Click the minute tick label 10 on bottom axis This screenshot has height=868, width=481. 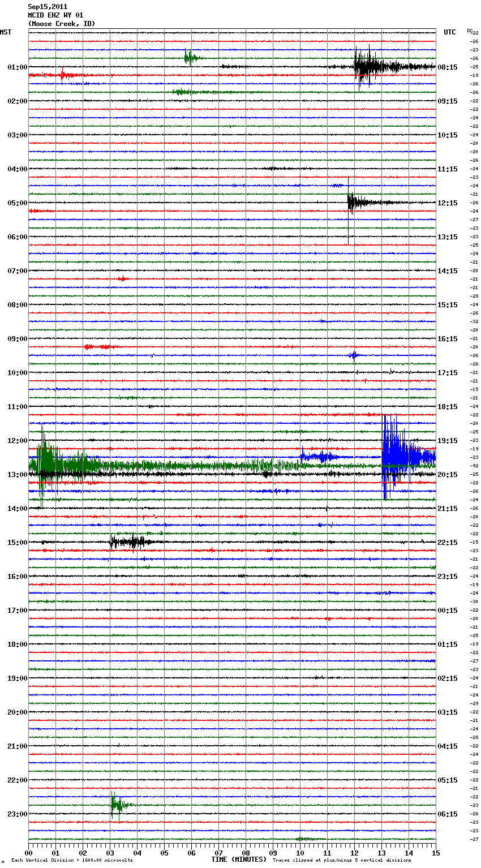point(300,853)
